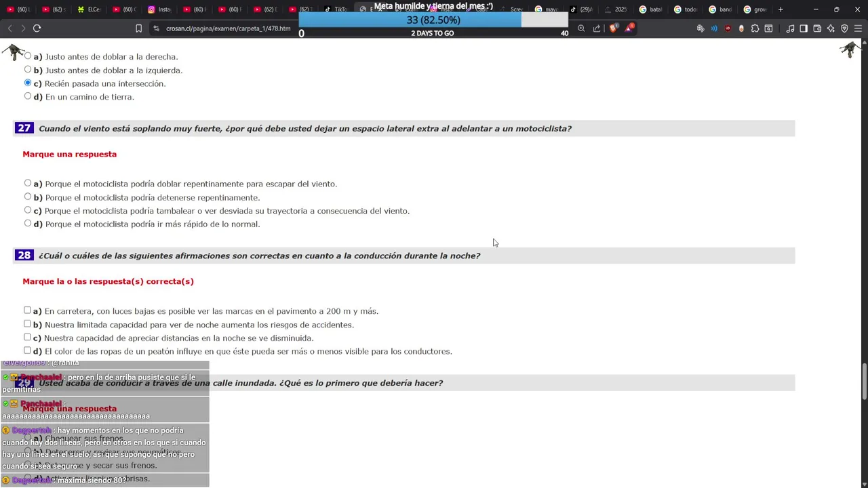The image size is (868, 488).
Task: Bookmark this page with the bookmark icon
Action: coord(138,28)
